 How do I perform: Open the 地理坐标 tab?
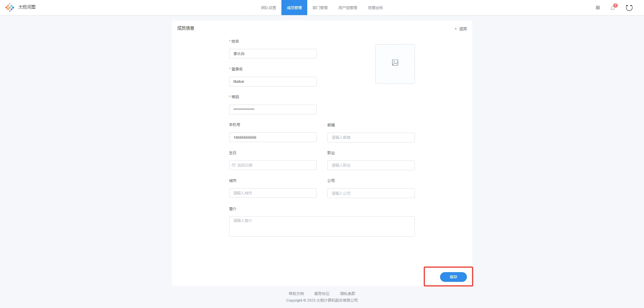(375, 8)
